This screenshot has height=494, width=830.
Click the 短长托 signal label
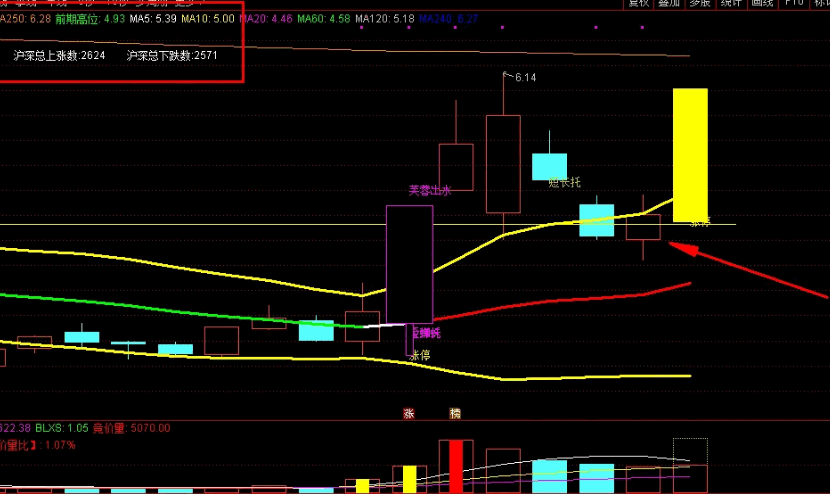click(565, 183)
